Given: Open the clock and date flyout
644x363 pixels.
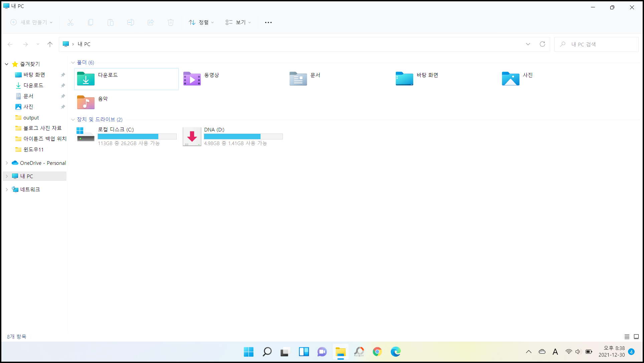Looking at the screenshot, I should tap(612, 352).
